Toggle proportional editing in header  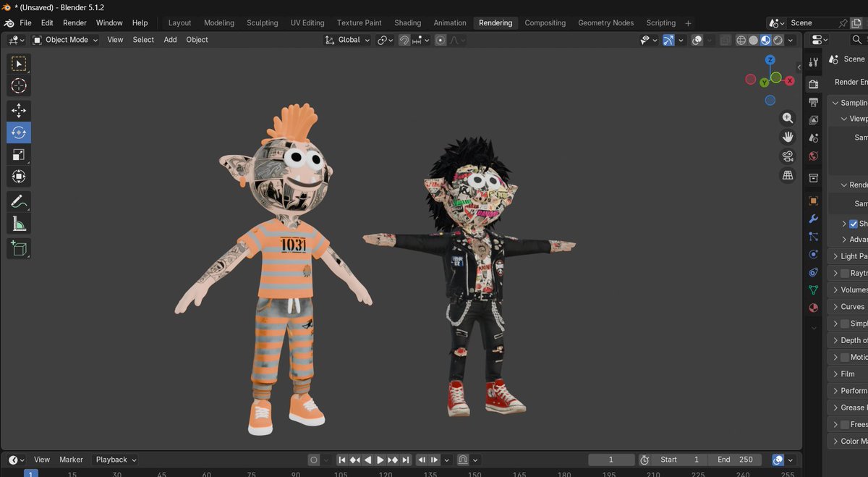click(x=440, y=40)
